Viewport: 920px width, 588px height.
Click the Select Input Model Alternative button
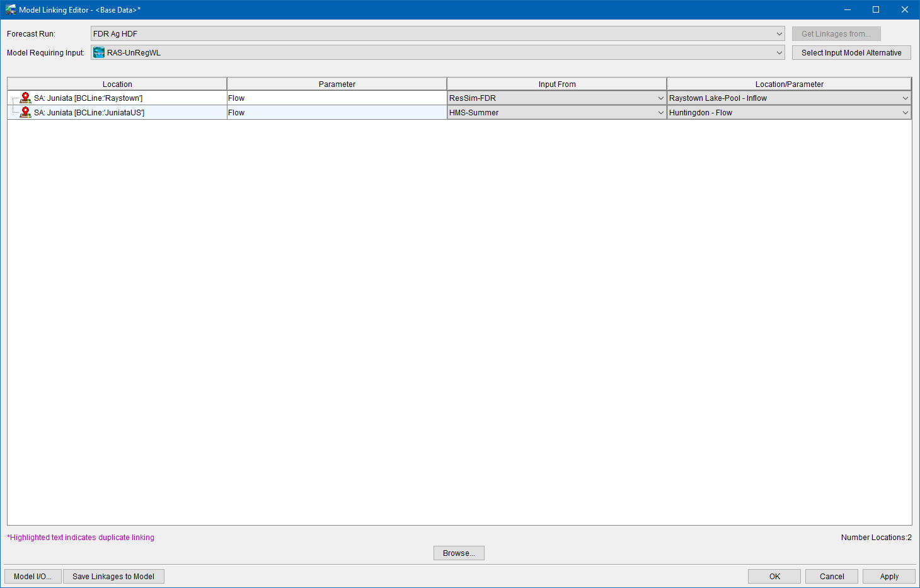(x=851, y=53)
